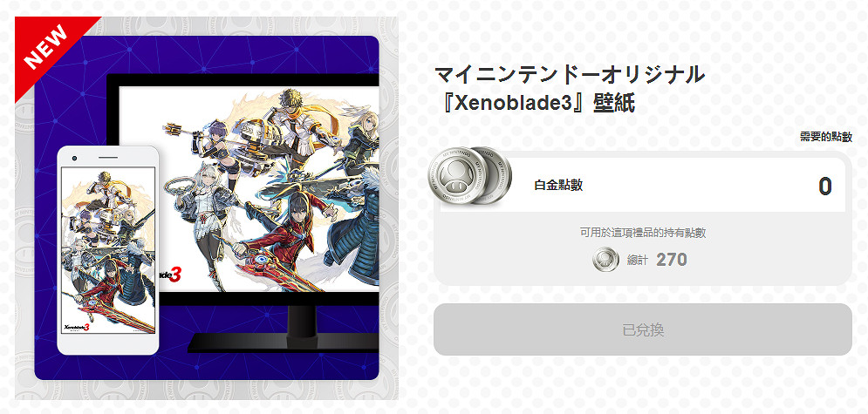
Task: Click the large platinum coin pair icon
Action: tap(469, 176)
